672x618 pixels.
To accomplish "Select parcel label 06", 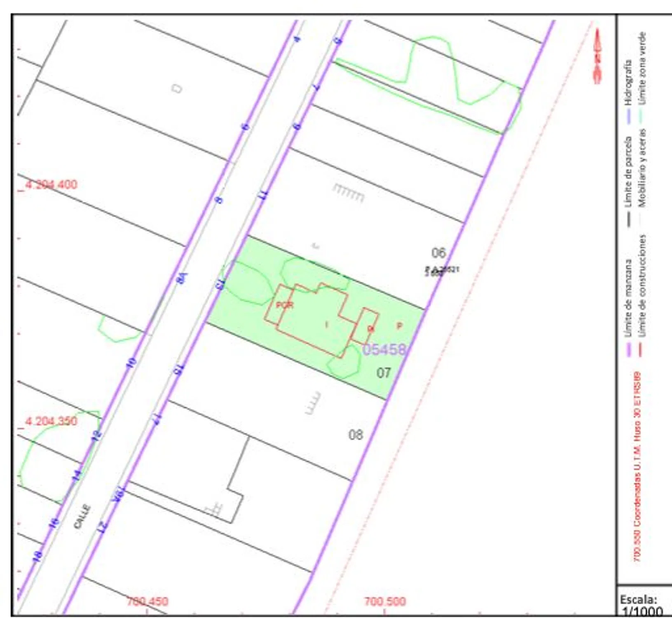I will coord(438,253).
